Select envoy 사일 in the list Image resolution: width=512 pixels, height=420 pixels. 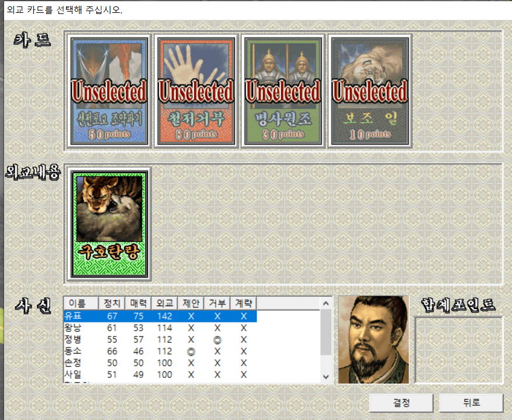click(x=160, y=374)
